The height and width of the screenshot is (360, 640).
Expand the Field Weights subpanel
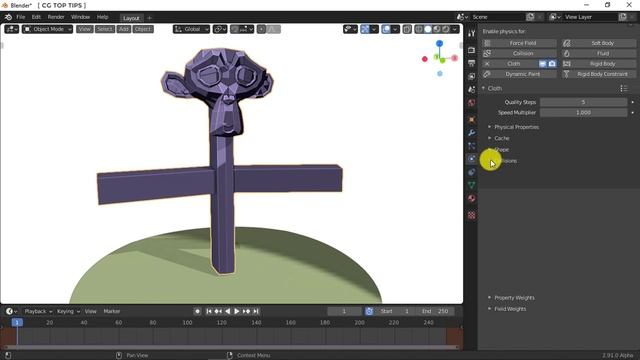point(510,309)
